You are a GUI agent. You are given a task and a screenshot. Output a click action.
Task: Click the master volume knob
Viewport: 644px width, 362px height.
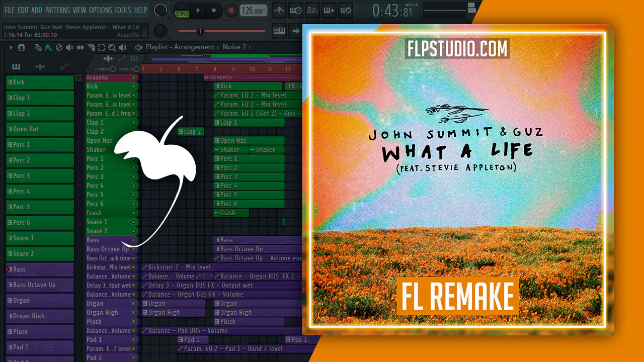160,10
